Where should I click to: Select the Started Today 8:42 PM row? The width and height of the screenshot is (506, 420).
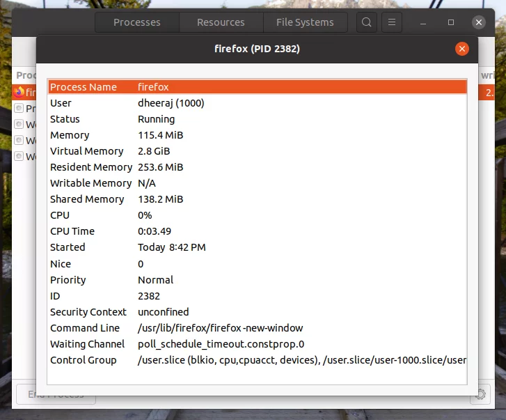coord(258,247)
